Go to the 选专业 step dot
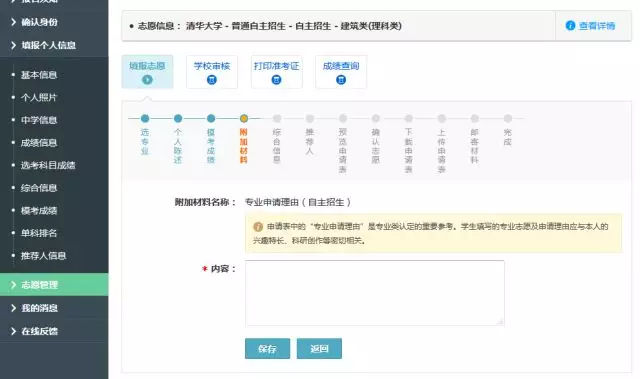 tap(145, 118)
